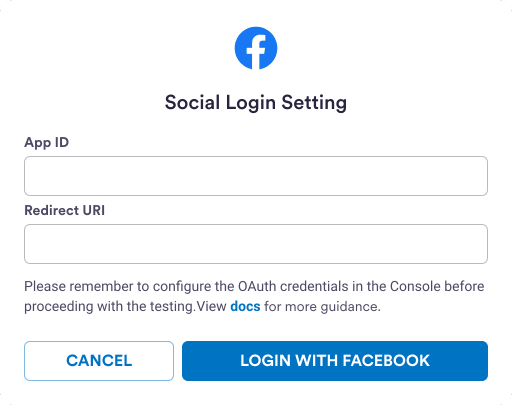This screenshot has height=405, width=512.
Task: Focus the Redirect URI input field
Action: (256, 244)
